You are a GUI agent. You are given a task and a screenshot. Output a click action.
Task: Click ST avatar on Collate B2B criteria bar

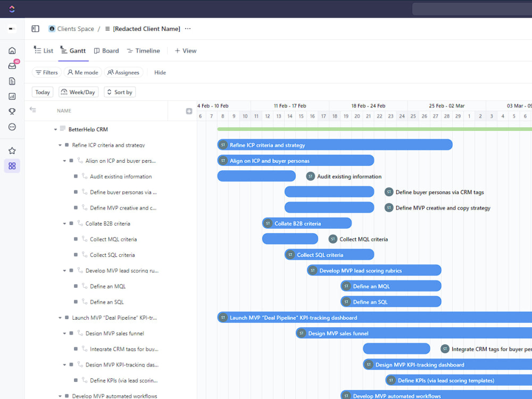[x=268, y=223]
